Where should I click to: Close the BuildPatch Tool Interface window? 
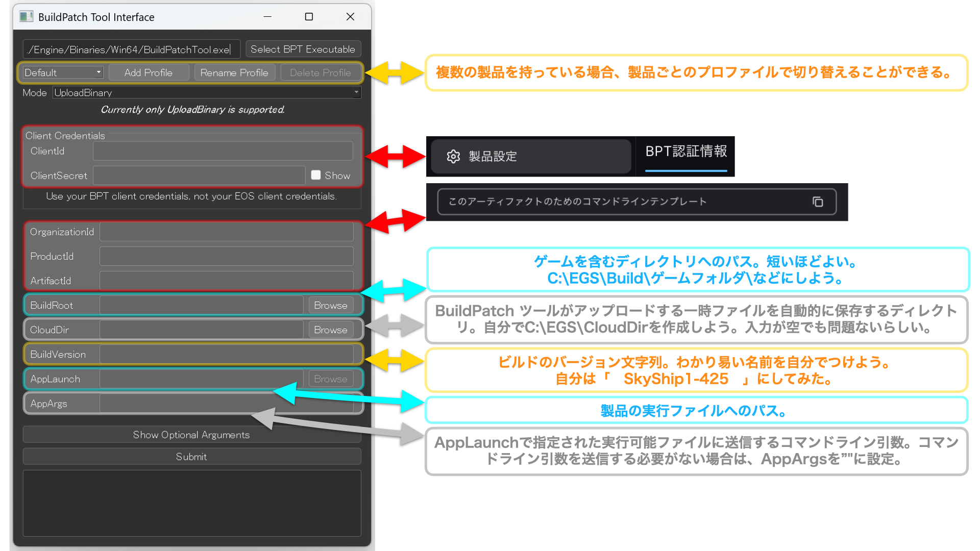[350, 17]
